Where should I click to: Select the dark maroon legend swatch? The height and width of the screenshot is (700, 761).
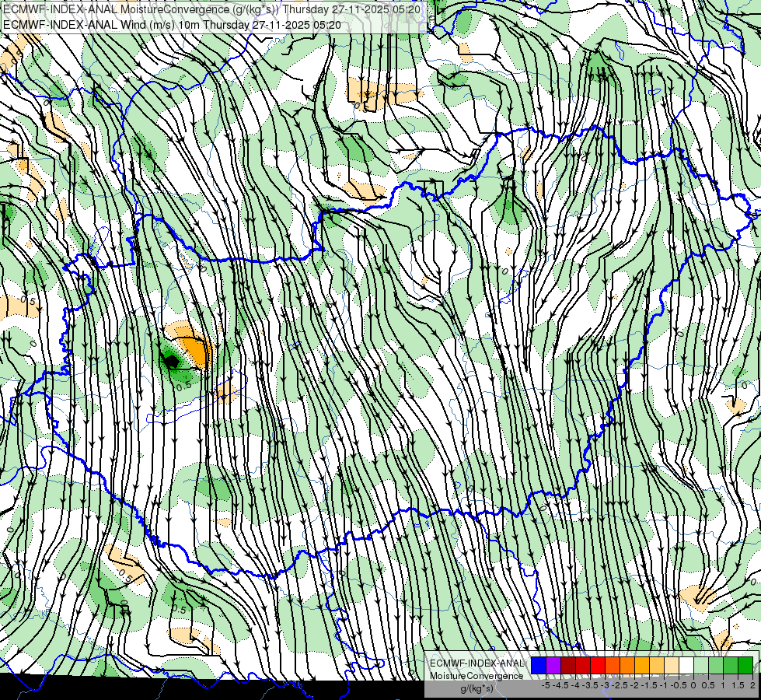coord(568,666)
